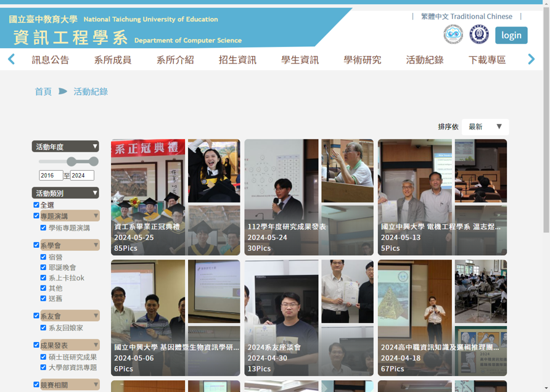Click the right navigation arrow icon

click(x=531, y=59)
